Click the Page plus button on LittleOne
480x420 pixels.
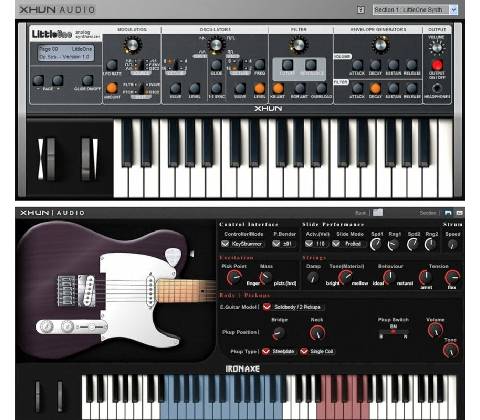pos(58,80)
